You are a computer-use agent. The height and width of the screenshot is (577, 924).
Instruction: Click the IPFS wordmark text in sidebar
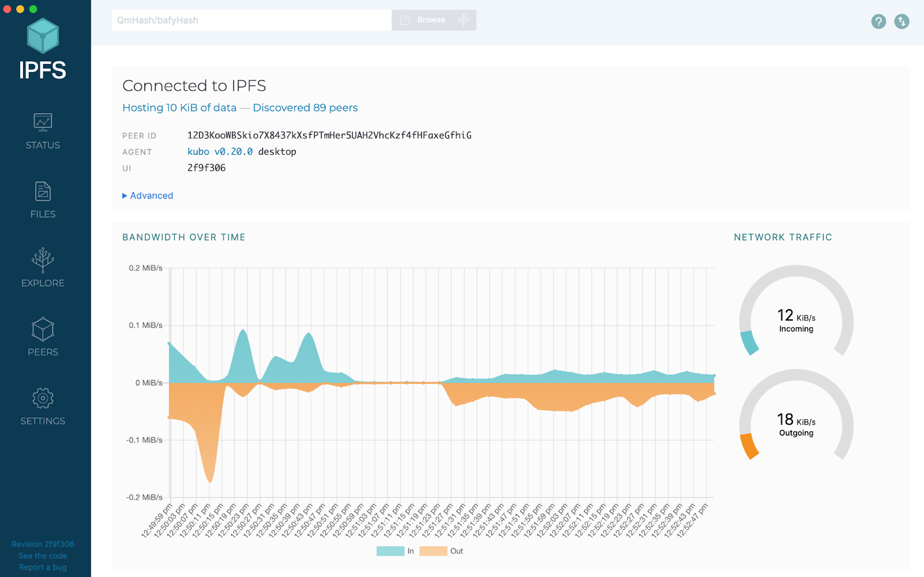43,70
